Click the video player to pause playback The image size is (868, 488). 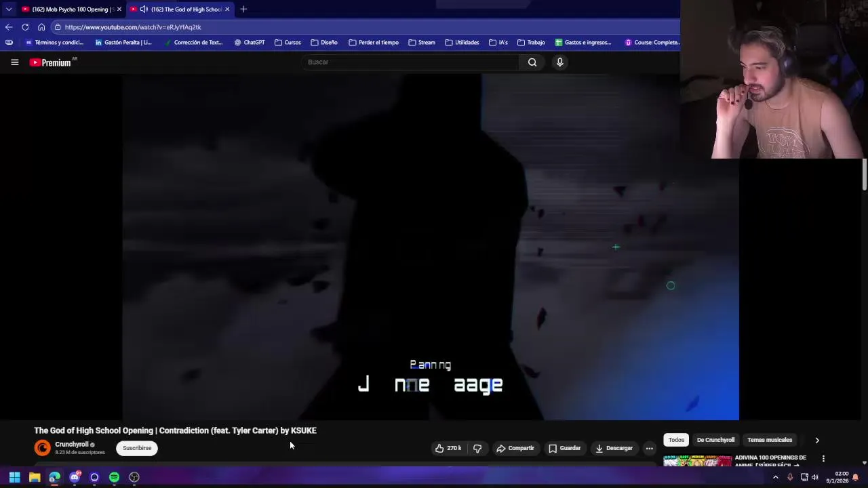pos(431,247)
